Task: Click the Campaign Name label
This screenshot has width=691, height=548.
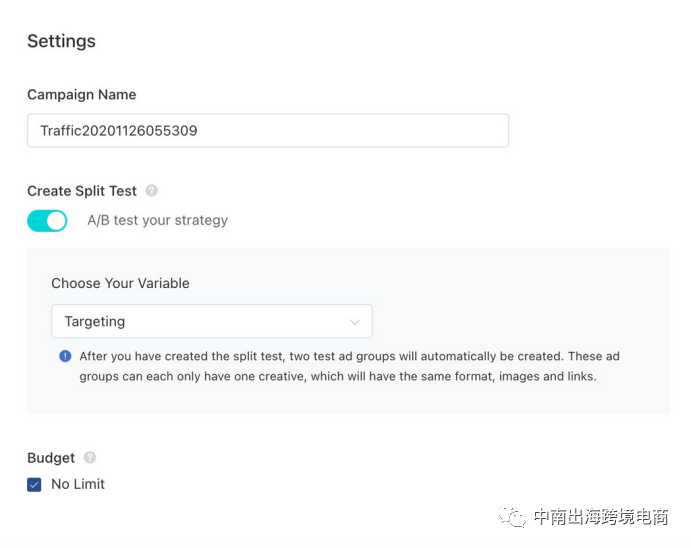Action: tap(81, 94)
